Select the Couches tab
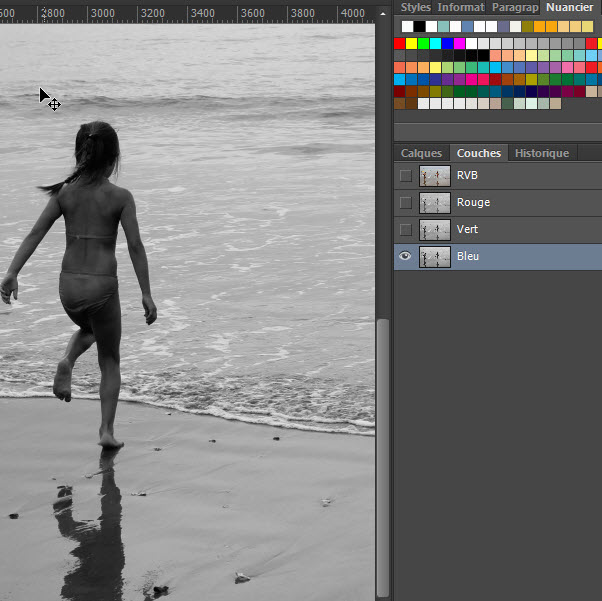 (478, 153)
